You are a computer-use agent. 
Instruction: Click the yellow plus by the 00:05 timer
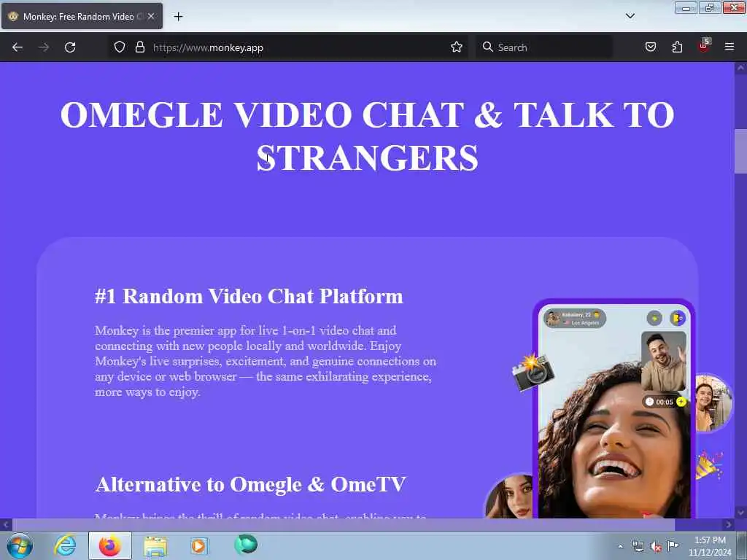point(681,402)
